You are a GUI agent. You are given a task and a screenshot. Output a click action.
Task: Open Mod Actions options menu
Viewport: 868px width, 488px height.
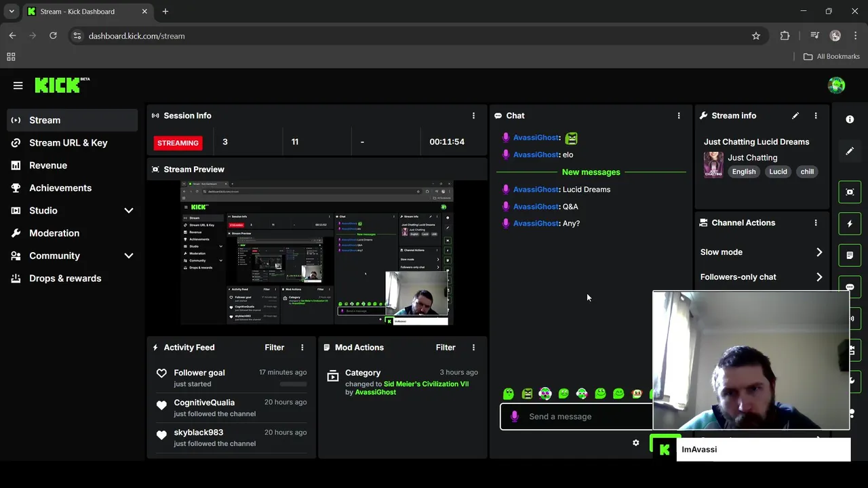pyautogui.click(x=473, y=348)
